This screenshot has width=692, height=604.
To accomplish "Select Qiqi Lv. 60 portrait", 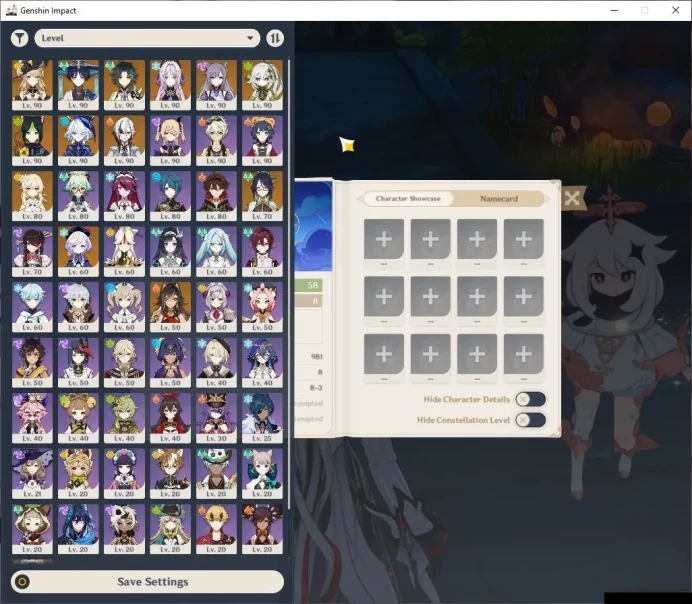I will click(78, 252).
